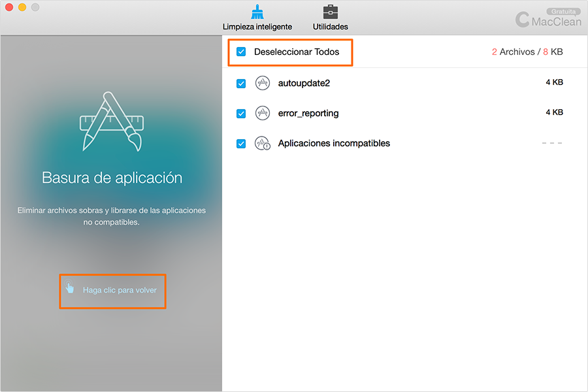Switch to the Utilidades tab
The width and height of the screenshot is (588, 392).
pyautogui.click(x=330, y=18)
